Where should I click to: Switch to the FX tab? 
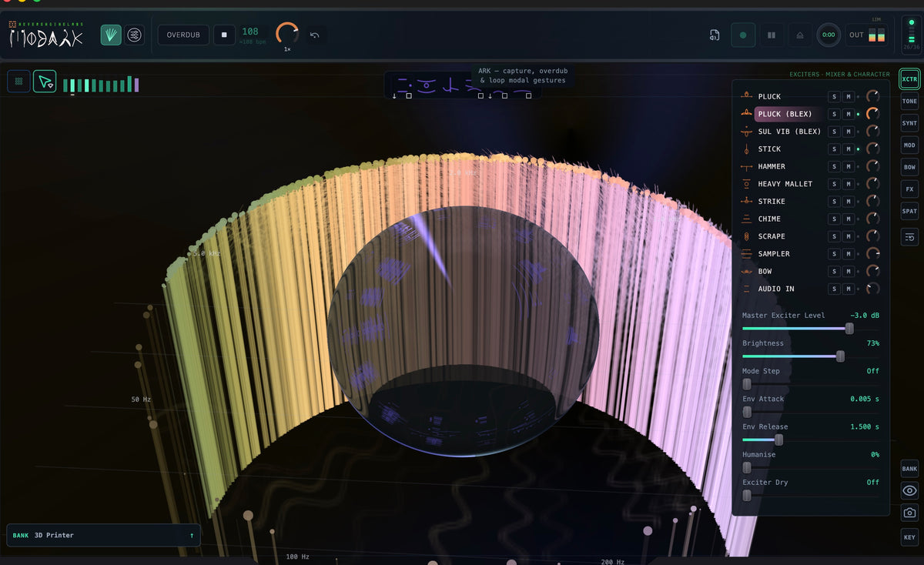click(x=909, y=189)
